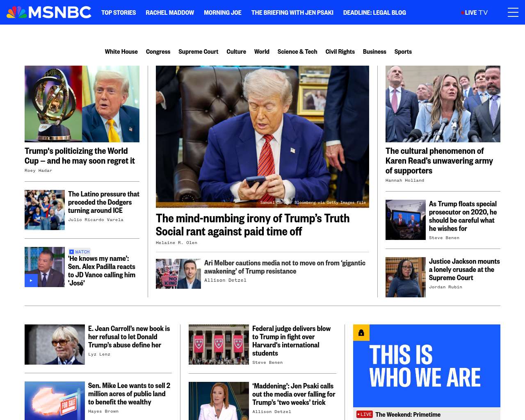Image resolution: width=525 pixels, height=420 pixels.
Task: Select the Morning Joe nav link
Action: click(x=223, y=13)
